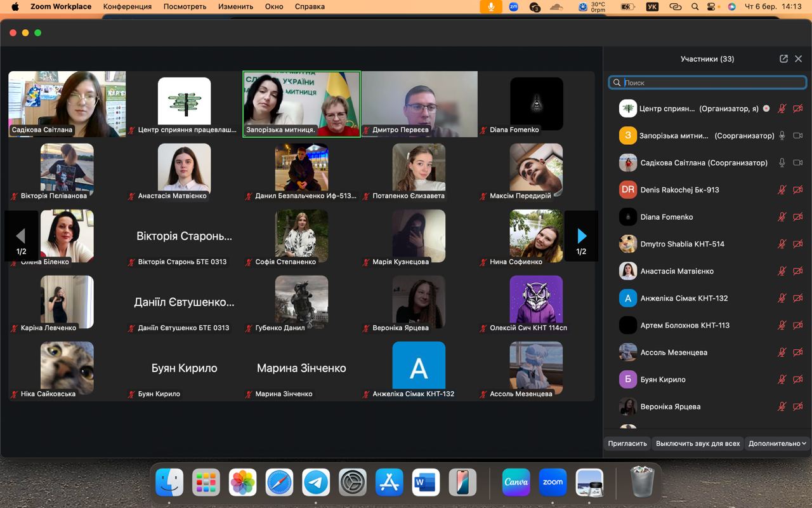812x508 pixels.
Task: Pop out the participants panel
Action: tap(783, 58)
